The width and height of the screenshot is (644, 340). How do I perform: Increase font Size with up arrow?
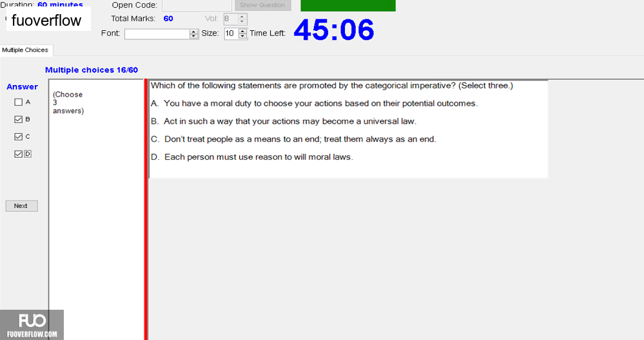click(x=243, y=31)
